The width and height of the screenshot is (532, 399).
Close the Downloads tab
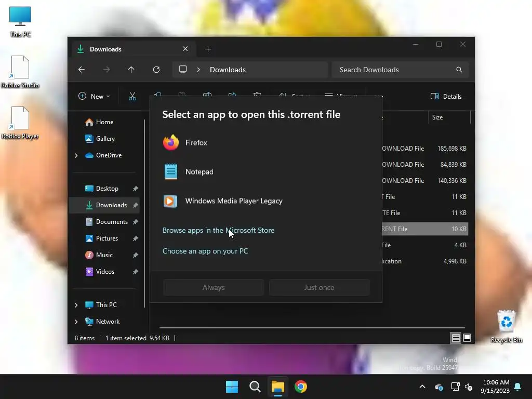[x=185, y=49]
